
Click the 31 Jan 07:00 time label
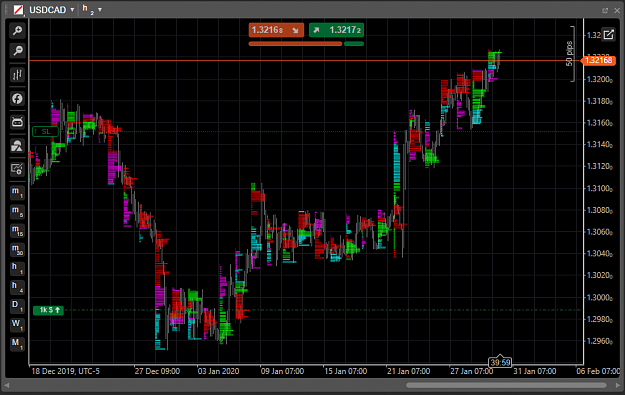coord(535,371)
